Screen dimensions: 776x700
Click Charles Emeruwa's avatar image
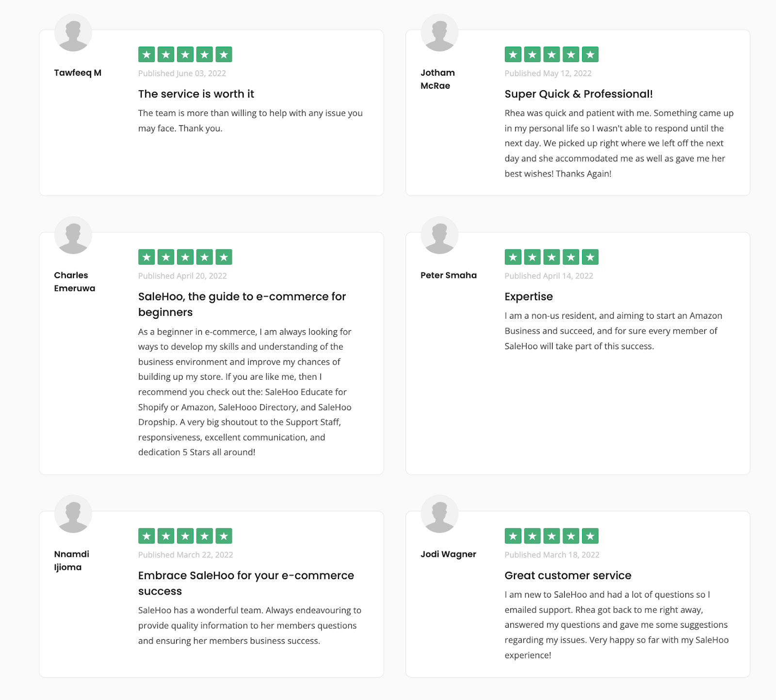coord(73,235)
